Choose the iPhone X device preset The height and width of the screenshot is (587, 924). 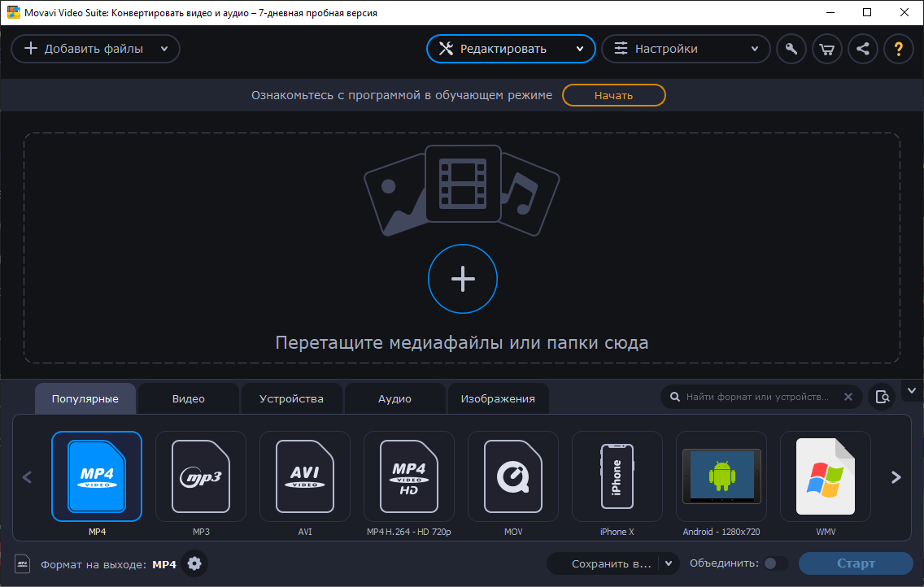click(x=617, y=476)
